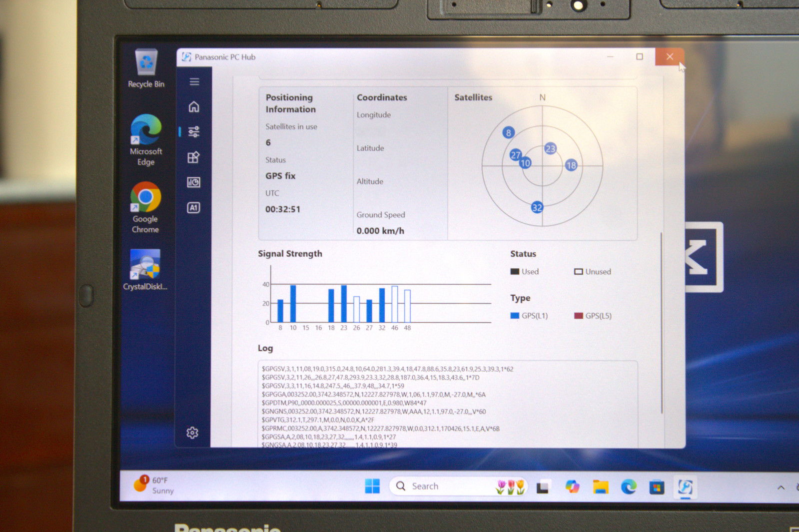Click the $GNGNS line in the Log
Image resolution: width=799 pixels, height=532 pixels.
[x=373, y=412]
